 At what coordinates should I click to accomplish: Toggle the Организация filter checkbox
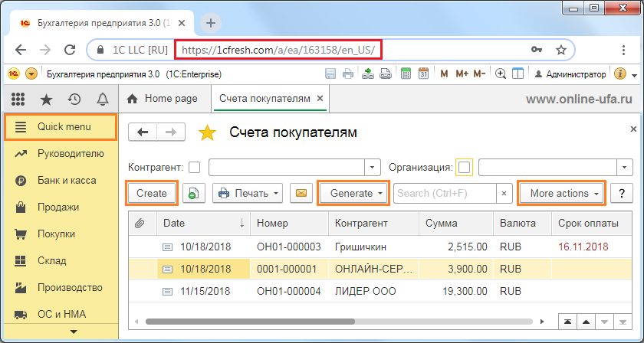[465, 168]
